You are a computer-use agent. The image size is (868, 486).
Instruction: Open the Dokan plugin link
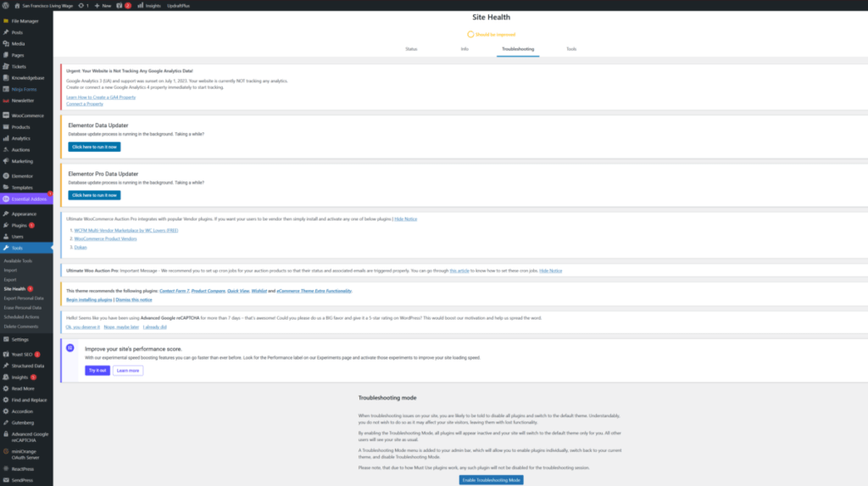pyautogui.click(x=81, y=247)
